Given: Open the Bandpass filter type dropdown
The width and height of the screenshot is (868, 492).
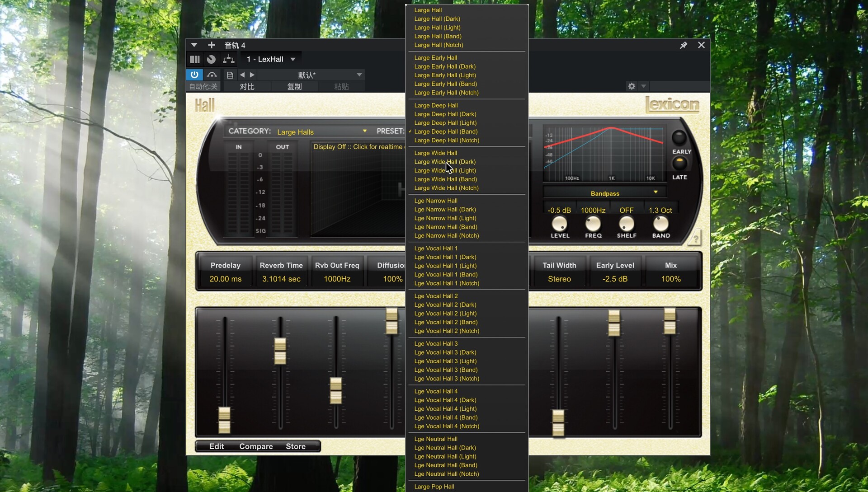Looking at the screenshot, I should point(604,193).
